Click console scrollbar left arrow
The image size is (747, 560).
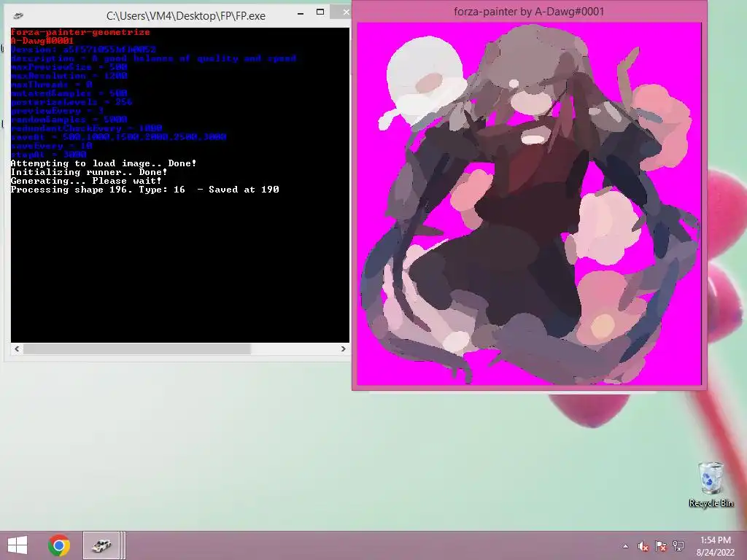click(18, 349)
